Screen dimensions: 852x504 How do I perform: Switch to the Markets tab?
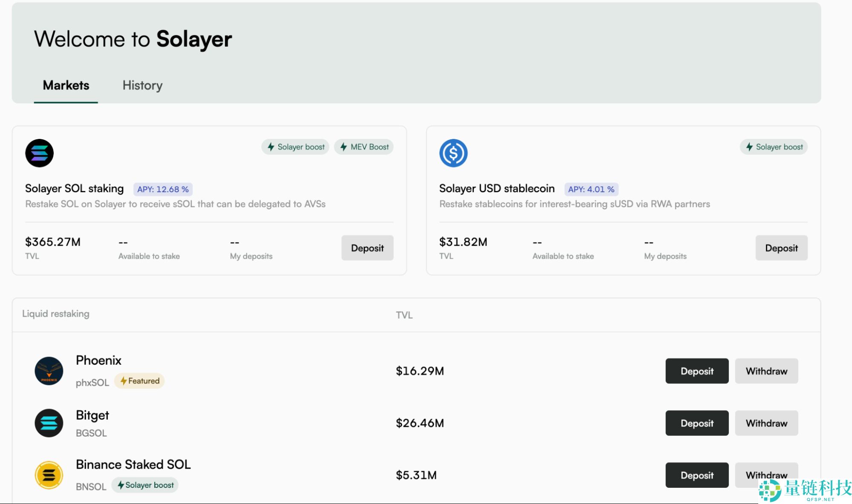coord(66,85)
